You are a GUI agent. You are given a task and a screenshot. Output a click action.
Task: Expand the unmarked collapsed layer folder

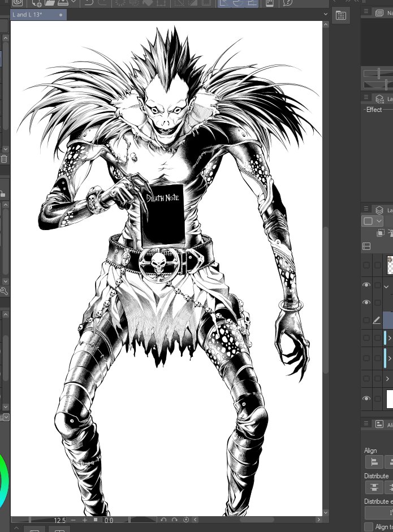(x=387, y=379)
